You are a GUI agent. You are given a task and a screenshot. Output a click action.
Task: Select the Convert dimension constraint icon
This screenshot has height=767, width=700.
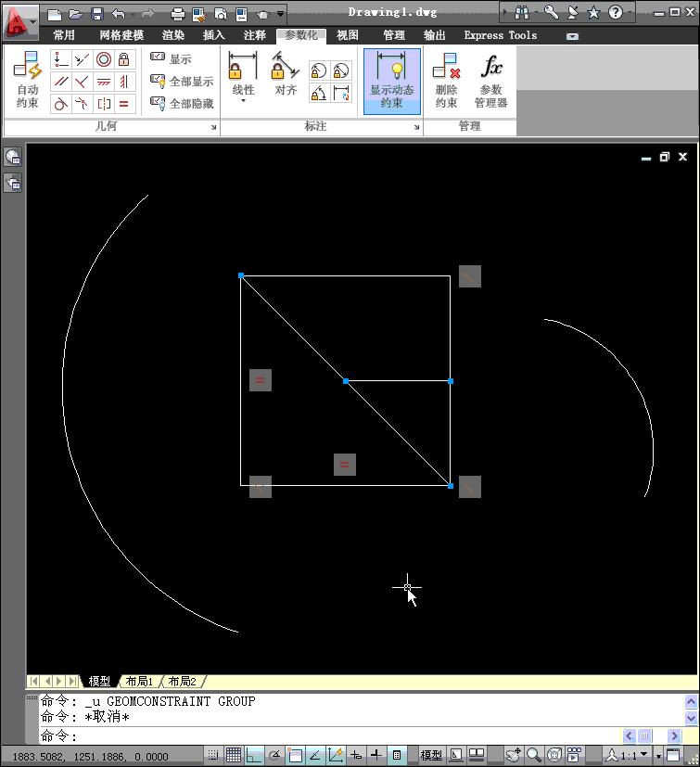click(x=341, y=93)
